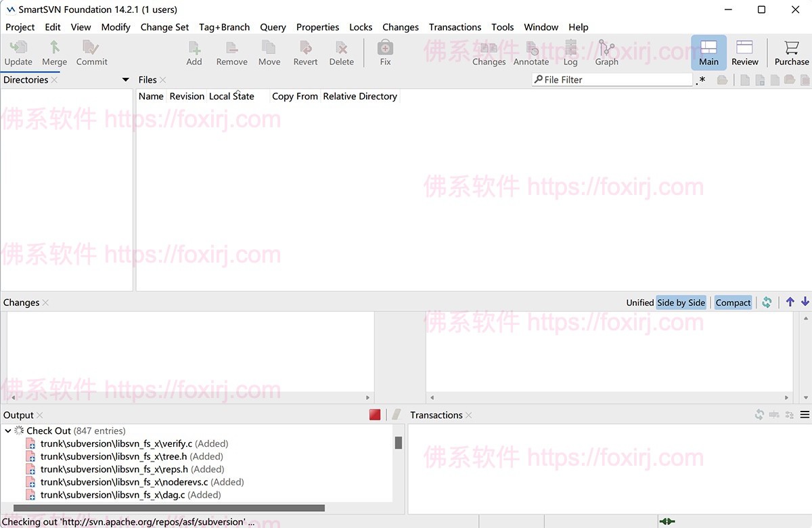Enable Compact mode for Changes
The height and width of the screenshot is (528, 812).
pyautogui.click(x=733, y=303)
